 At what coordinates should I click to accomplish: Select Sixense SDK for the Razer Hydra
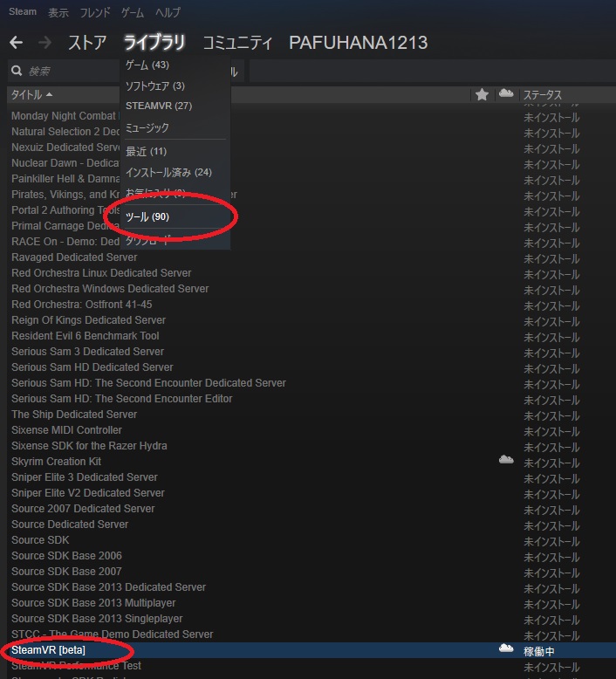(x=89, y=446)
